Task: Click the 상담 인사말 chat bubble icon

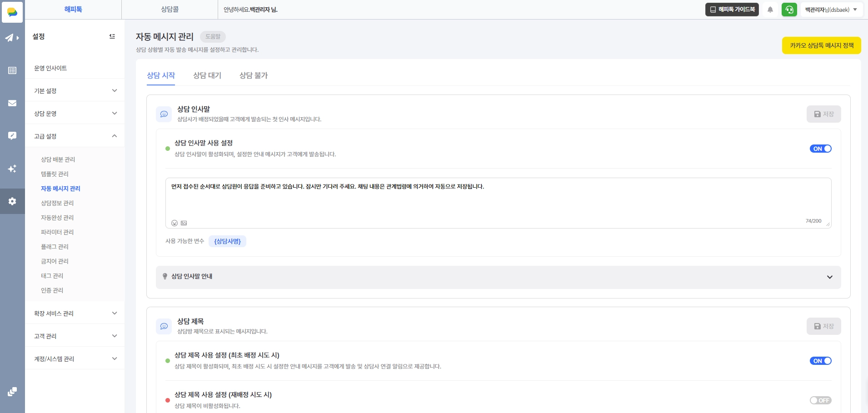Action: pos(164,114)
